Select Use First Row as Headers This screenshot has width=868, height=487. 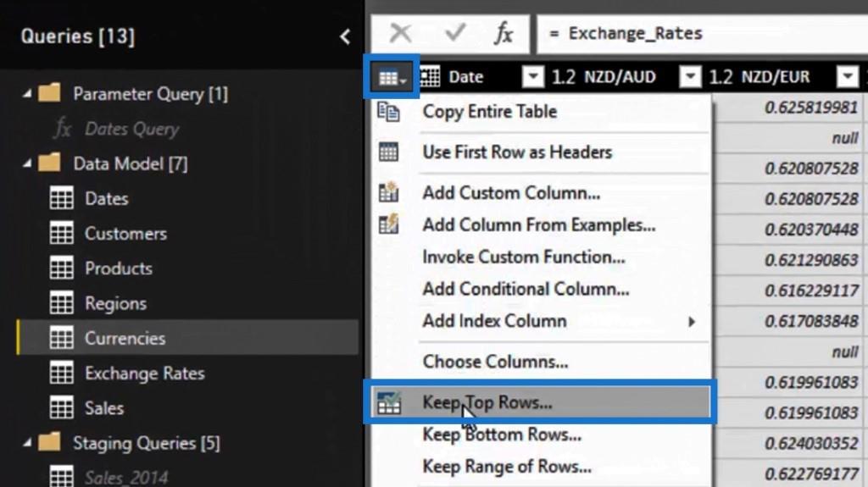pos(516,152)
